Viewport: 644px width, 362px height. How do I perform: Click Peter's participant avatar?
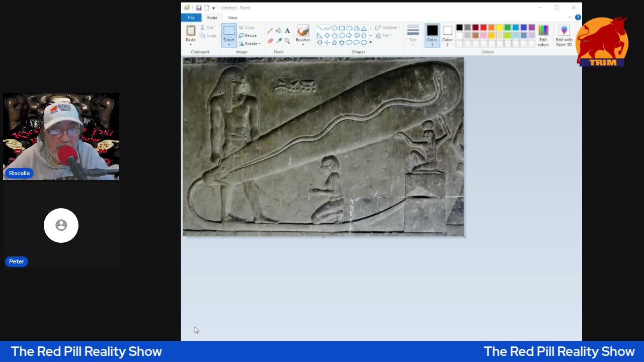point(61,225)
